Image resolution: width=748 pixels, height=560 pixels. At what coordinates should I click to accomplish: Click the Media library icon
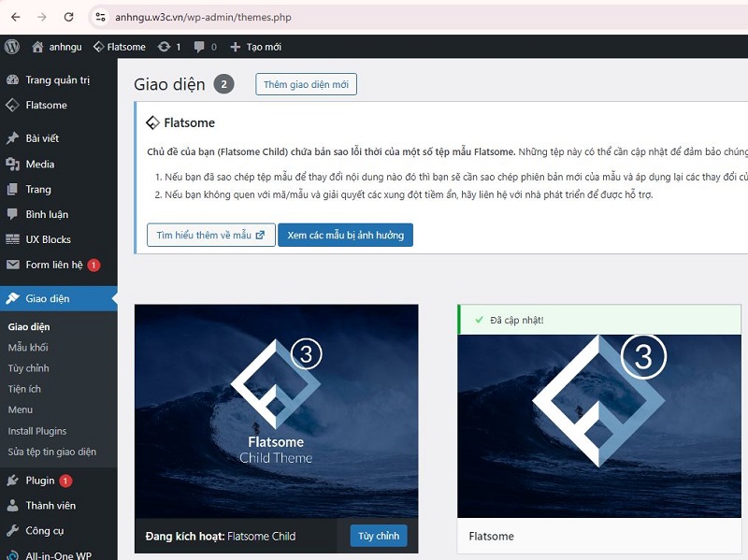[x=12, y=165]
